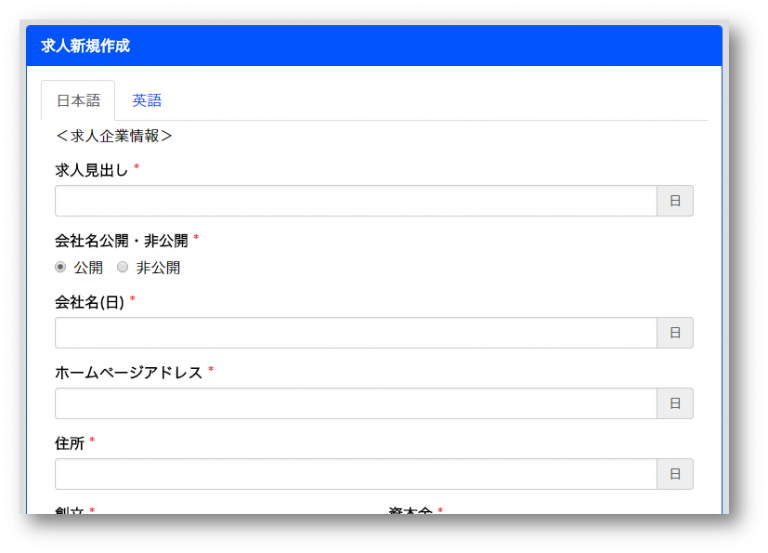Click the 住所 field label
Screen dimensions: 768x553
pos(69,442)
